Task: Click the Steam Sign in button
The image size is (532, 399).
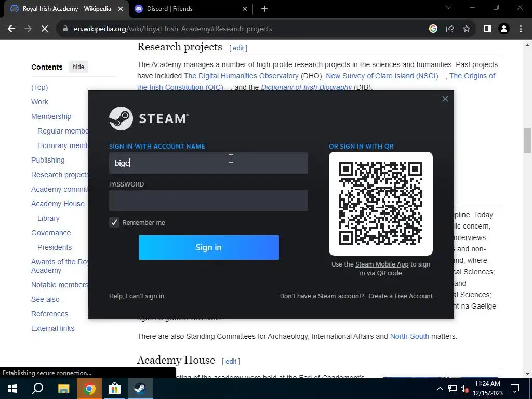Action: click(x=209, y=247)
